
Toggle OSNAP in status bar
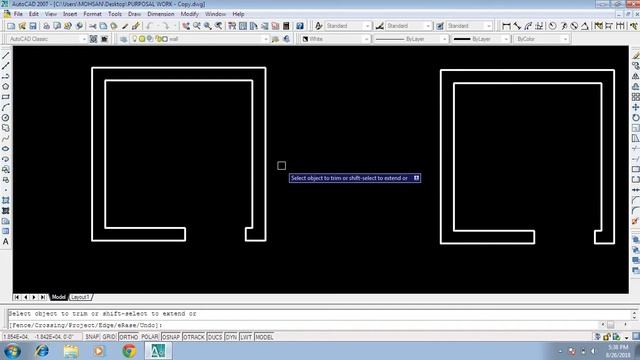(x=171, y=337)
